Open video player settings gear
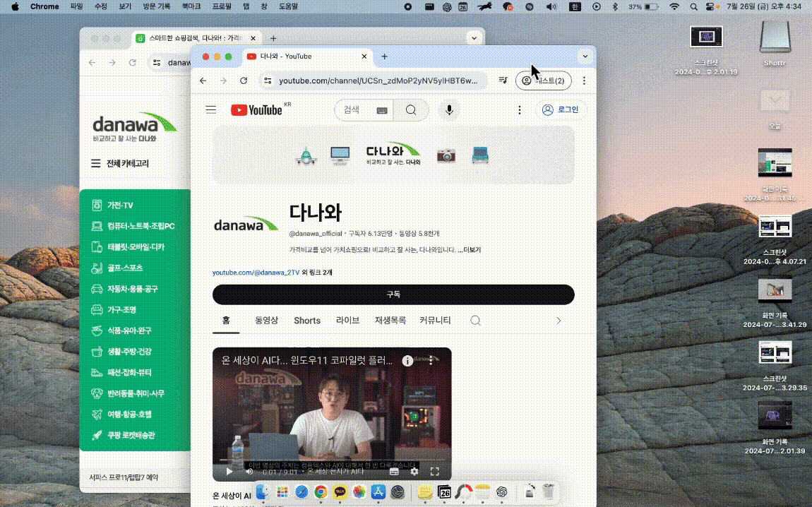Image resolution: width=812 pixels, height=507 pixels. tap(414, 471)
